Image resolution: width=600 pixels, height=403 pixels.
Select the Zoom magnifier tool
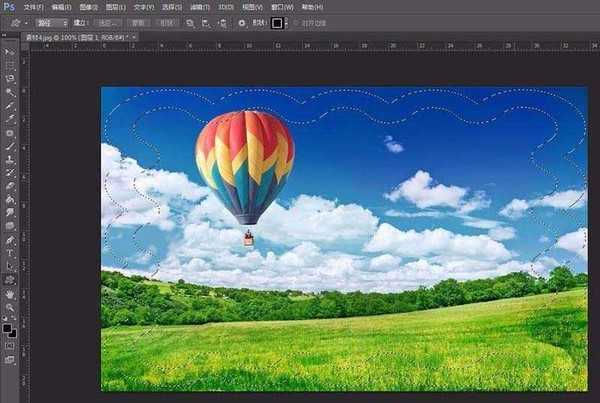point(10,308)
